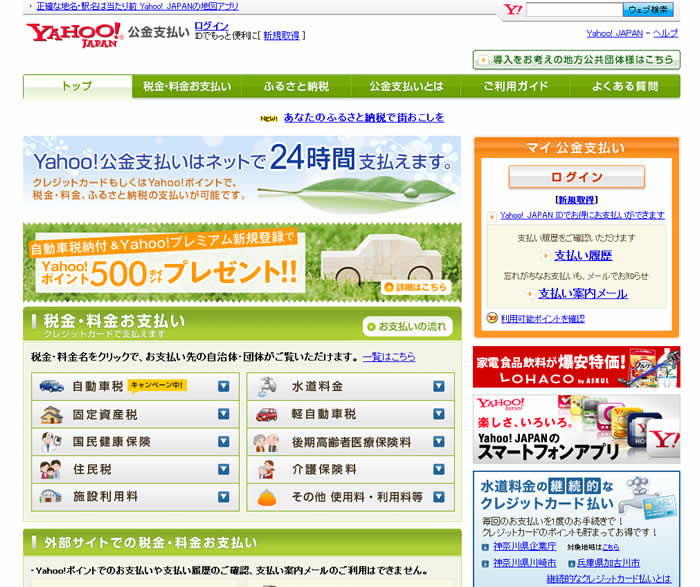Click the お支払いの流れ button

pyautogui.click(x=408, y=326)
